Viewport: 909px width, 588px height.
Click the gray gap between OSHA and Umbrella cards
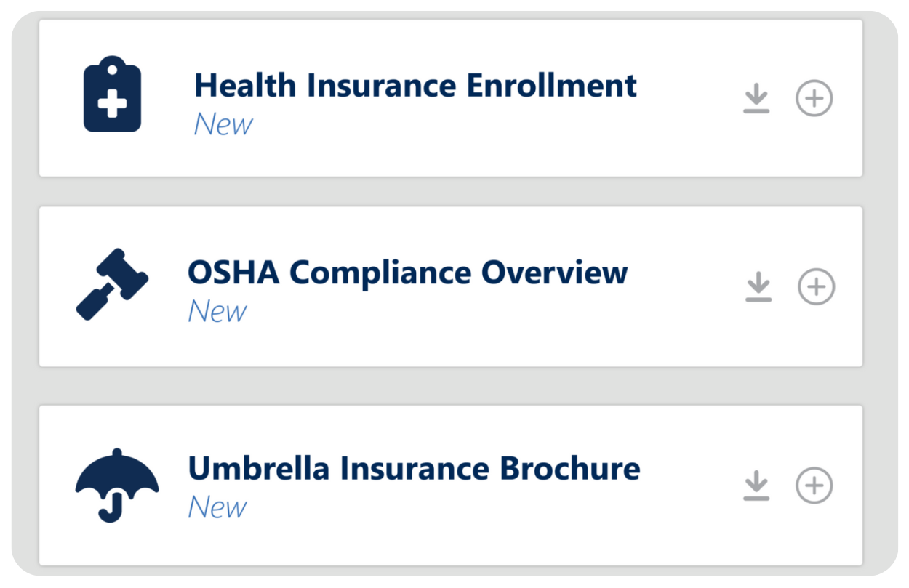pyautogui.click(x=451, y=386)
